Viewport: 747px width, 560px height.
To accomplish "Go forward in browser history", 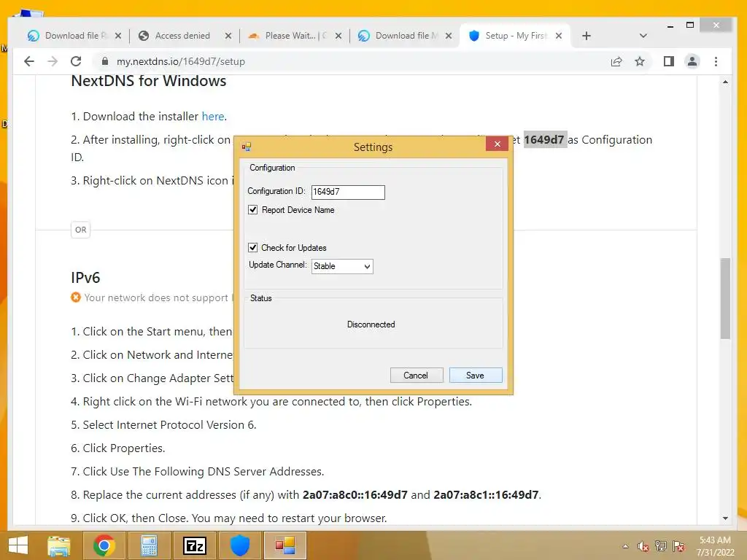I will click(53, 61).
